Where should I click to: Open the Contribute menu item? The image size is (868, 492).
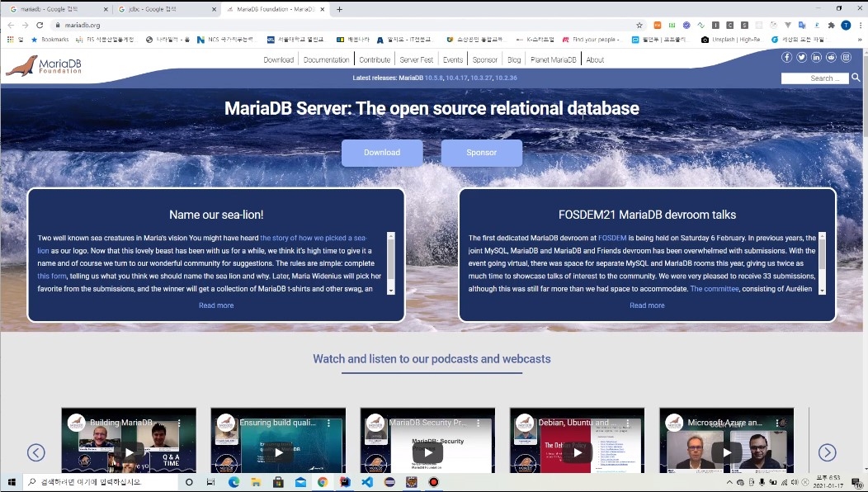[375, 59]
